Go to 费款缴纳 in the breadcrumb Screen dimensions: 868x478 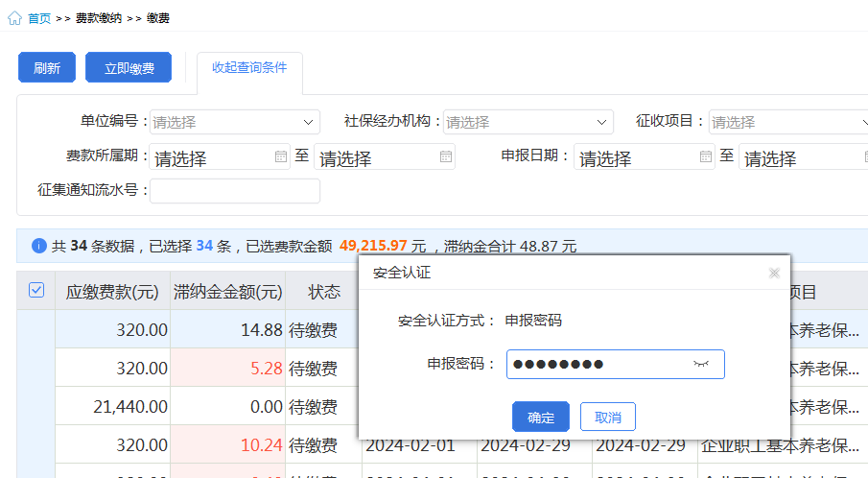coord(99,18)
